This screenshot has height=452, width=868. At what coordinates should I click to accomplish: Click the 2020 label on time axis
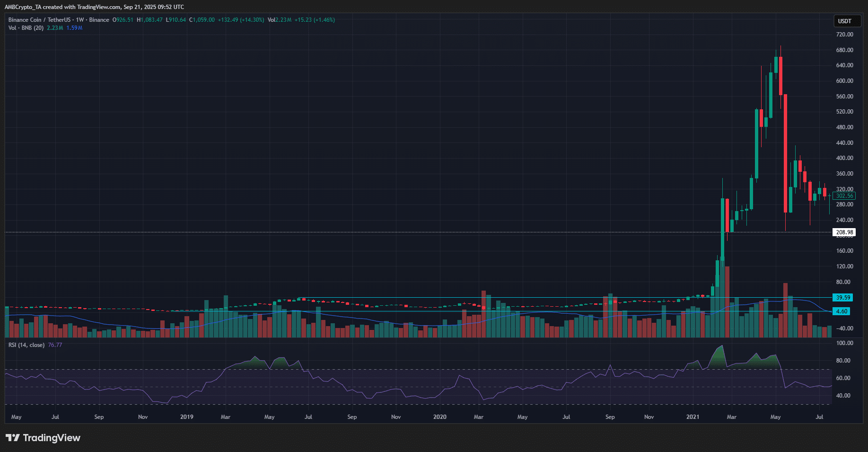coord(440,417)
